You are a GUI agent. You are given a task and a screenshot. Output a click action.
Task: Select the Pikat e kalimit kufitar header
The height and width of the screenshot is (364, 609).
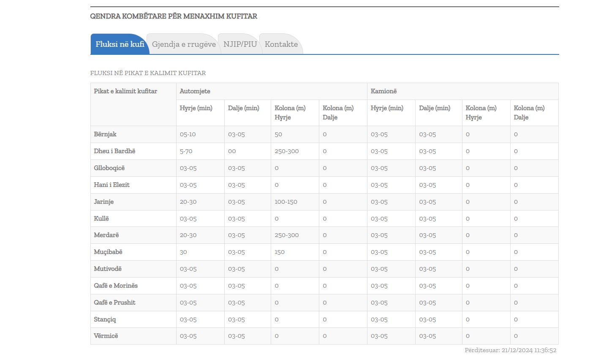point(125,91)
